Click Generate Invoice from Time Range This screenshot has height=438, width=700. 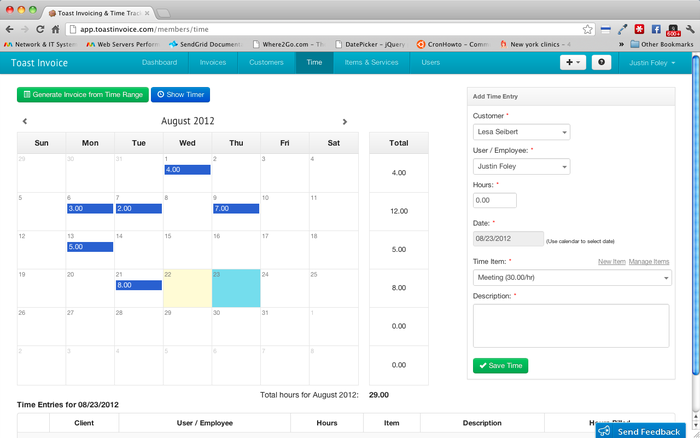click(x=82, y=94)
